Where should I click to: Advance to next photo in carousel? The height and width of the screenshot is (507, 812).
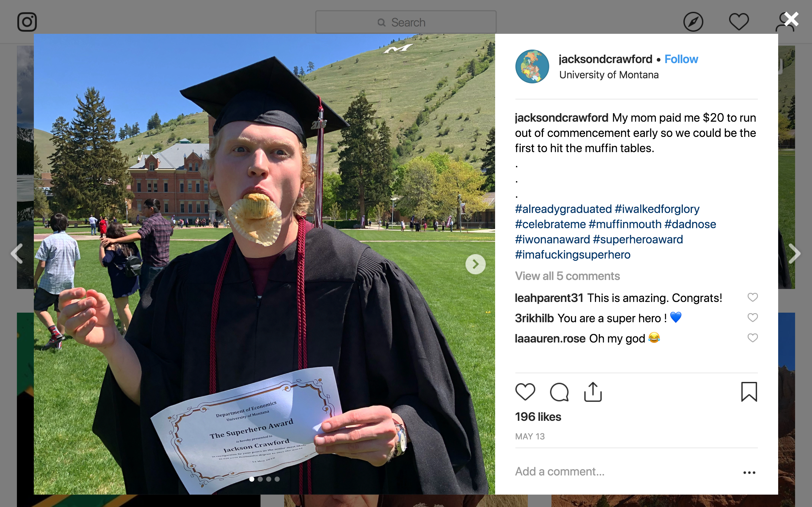(475, 264)
